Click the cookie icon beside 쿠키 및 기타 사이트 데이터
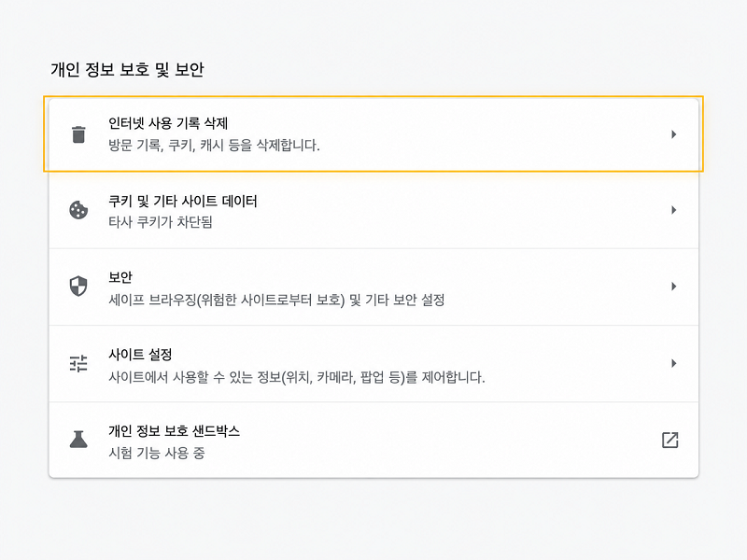747x560 pixels. [x=78, y=210]
